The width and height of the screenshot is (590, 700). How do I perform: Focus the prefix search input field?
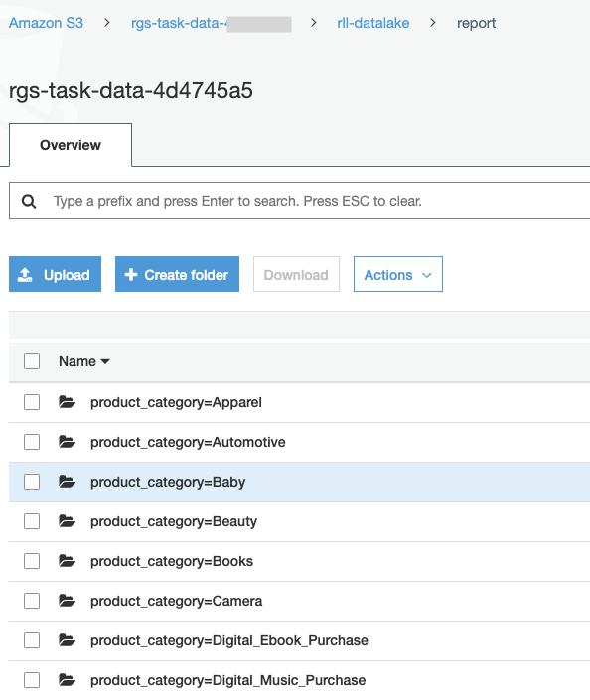[x=299, y=201]
